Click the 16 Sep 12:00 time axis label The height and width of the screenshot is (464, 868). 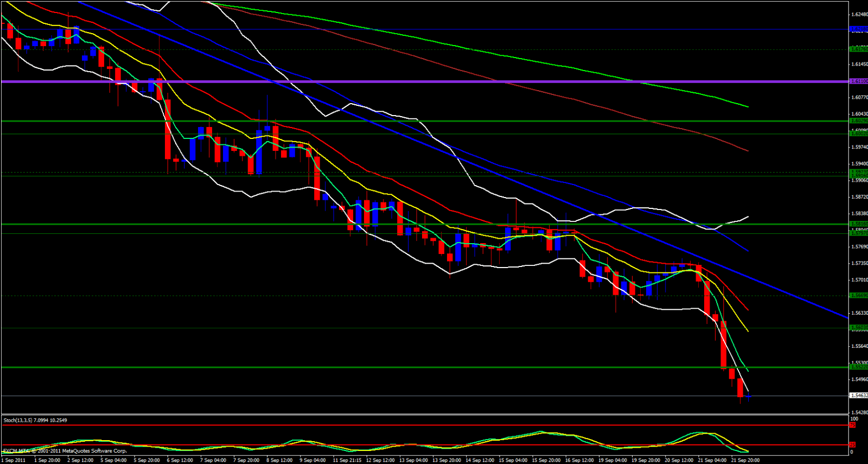click(579, 460)
